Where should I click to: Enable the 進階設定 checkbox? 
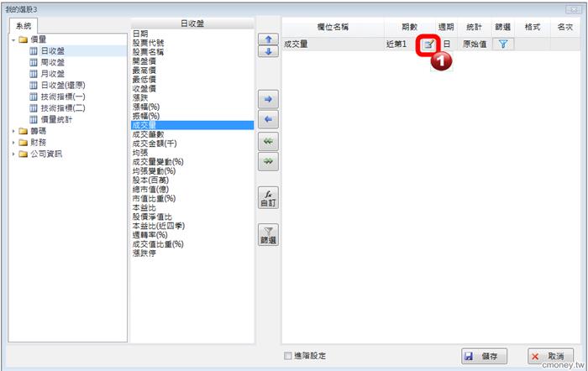(287, 356)
